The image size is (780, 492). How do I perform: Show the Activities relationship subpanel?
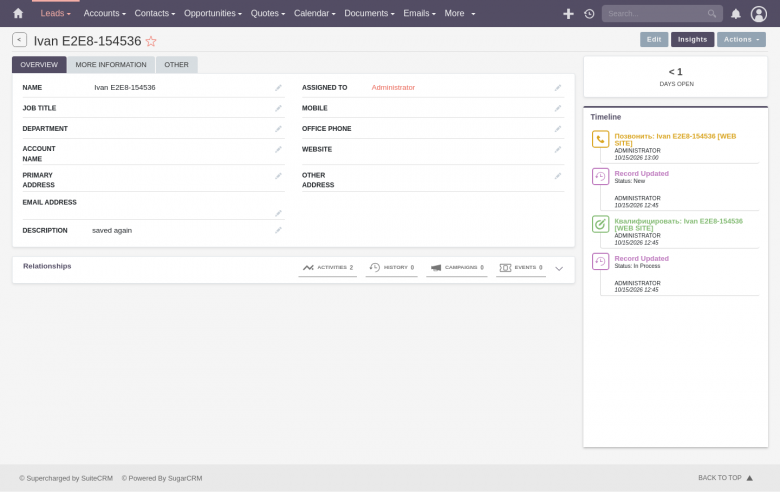click(328, 268)
